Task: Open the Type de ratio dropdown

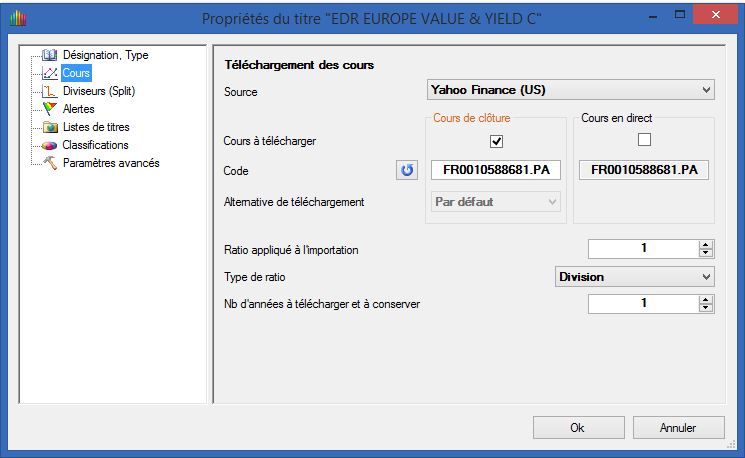Action: tap(634, 277)
